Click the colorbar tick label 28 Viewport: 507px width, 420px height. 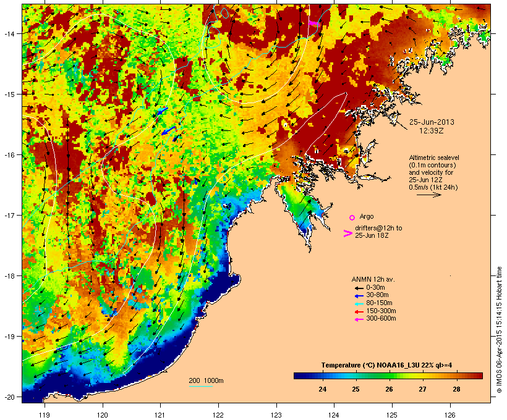[456, 389]
